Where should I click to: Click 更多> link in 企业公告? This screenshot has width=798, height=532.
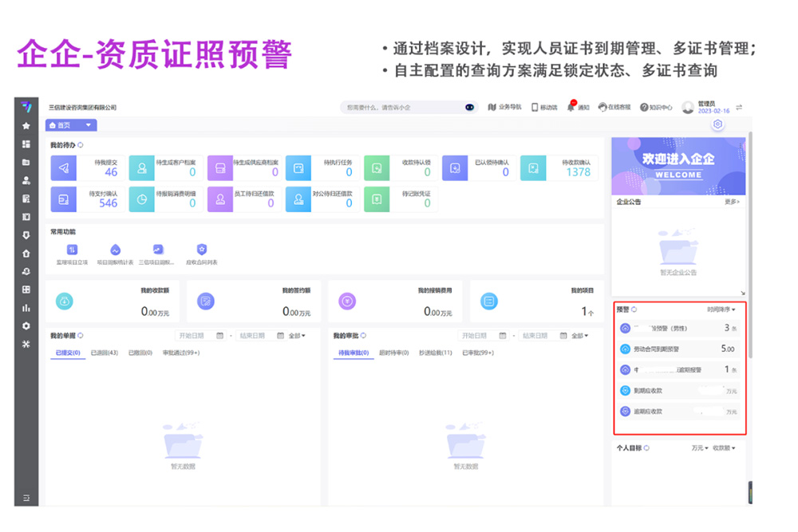[732, 202]
